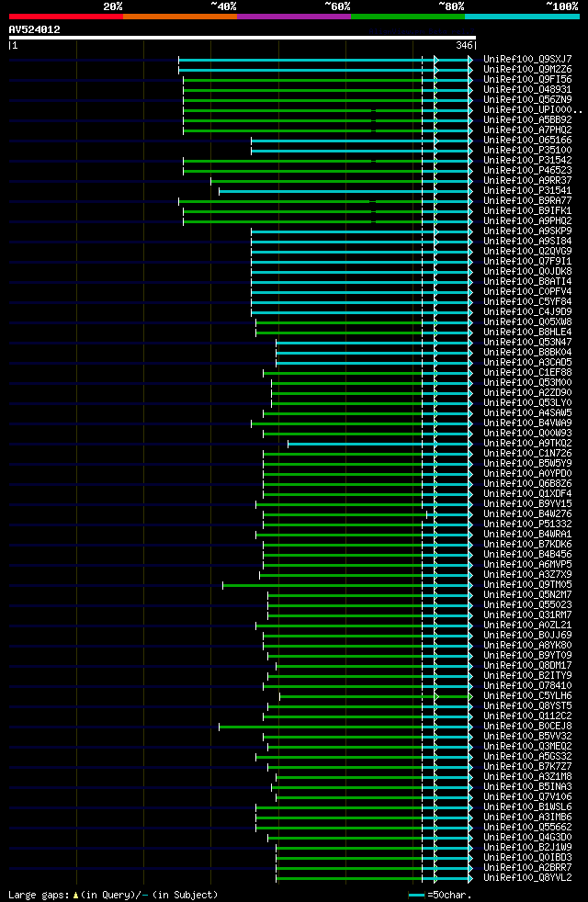
Task: Click all-green alignment bar of UniRef100_C5YLH6
Action: 377,696
